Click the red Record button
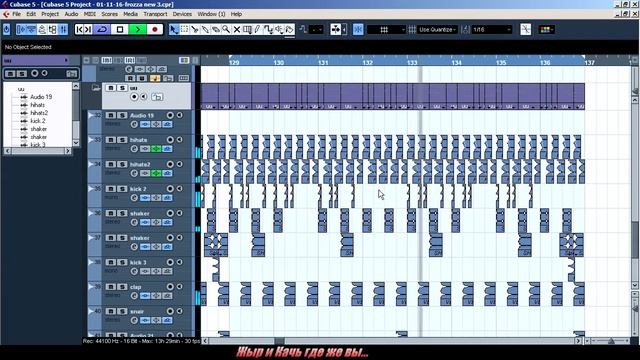Screen dimensions: 640x360 (155, 29)
